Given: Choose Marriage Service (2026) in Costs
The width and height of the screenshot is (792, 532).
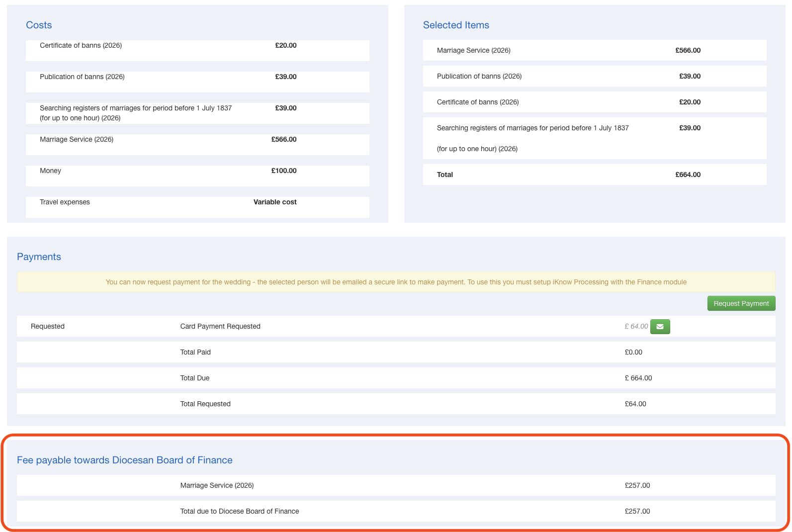Looking at the screenshot, I should (197, 144).
